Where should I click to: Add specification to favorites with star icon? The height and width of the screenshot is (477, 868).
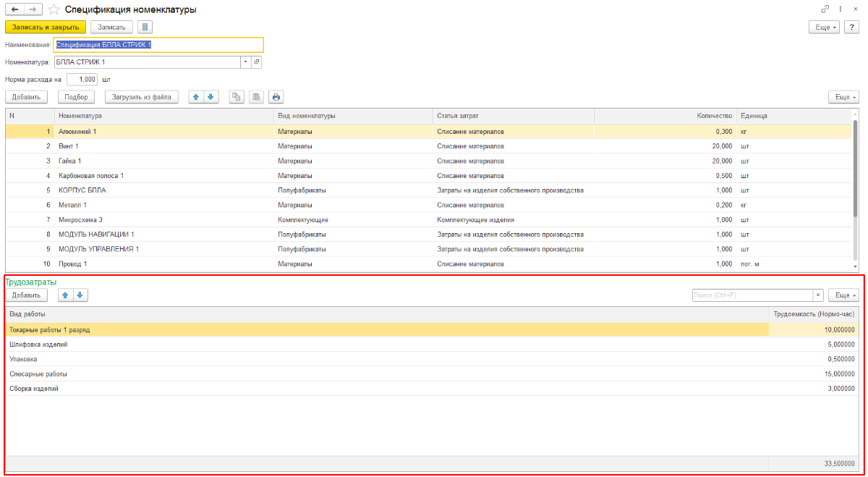pyautogui.click(x=54, y=10)
